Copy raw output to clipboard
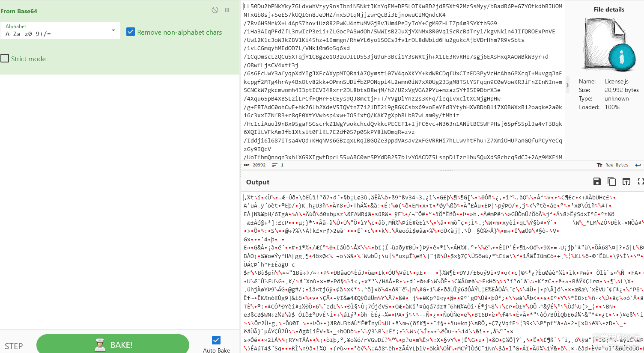Viewport: 644px width, 353px height. pos(611,182)
